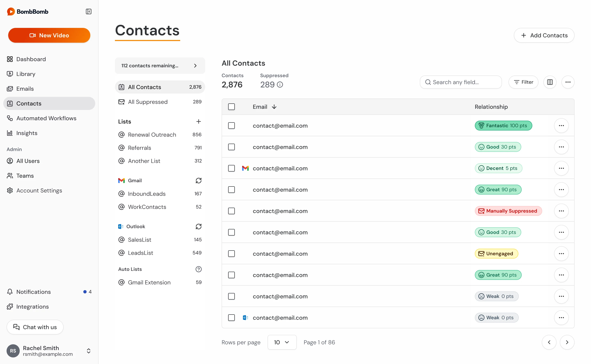
Task: Open the LeadsList Outlook list
Action: [x=160, y=253]
